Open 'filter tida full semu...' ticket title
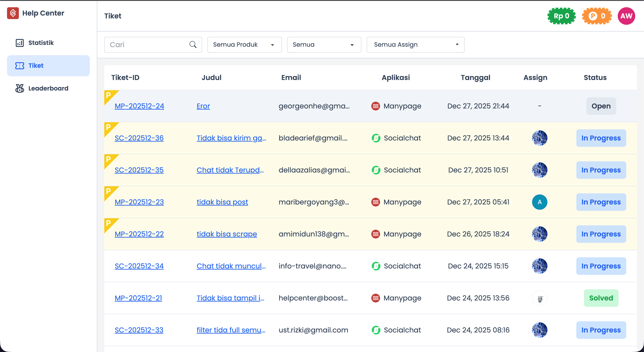644x352 pixels. coord(231,330)
